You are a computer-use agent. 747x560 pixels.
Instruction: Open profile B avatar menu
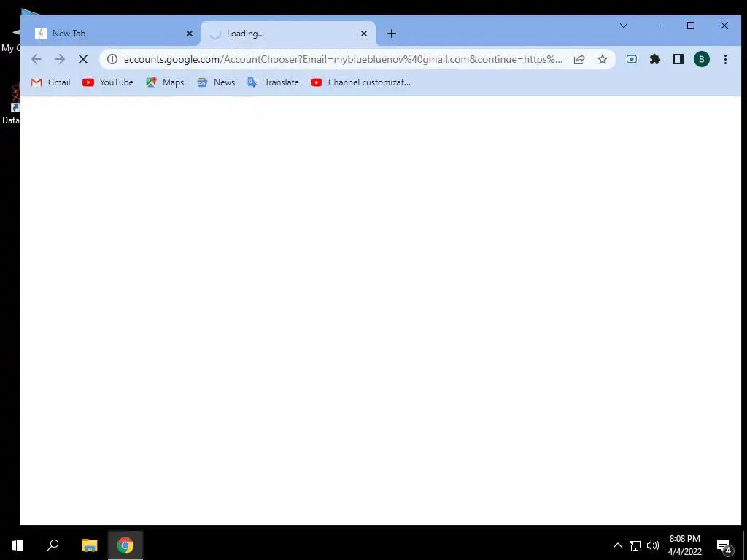(x=702, y=59)
